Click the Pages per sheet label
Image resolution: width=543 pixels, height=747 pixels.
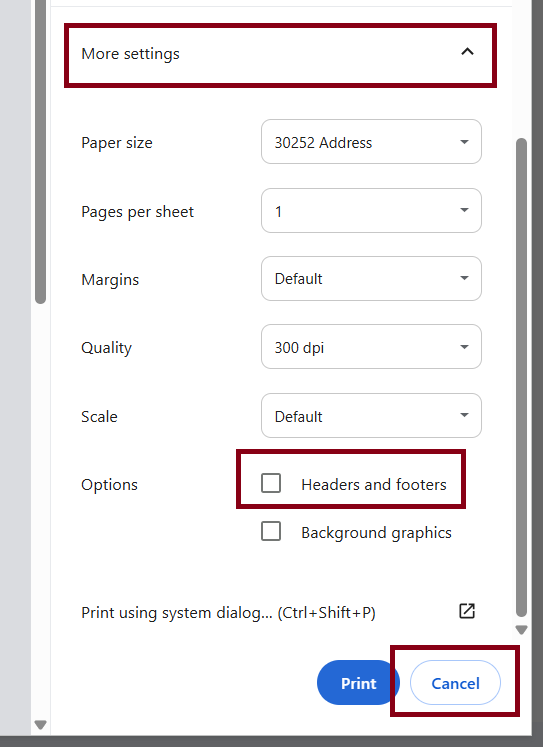[137, 212]
